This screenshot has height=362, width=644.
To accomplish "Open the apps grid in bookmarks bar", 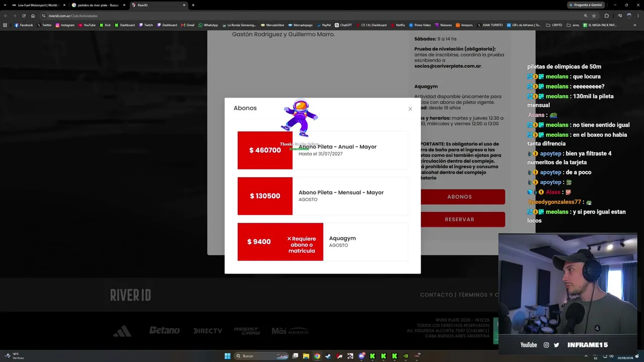I will pyautogui.click(x=5, y=25).
